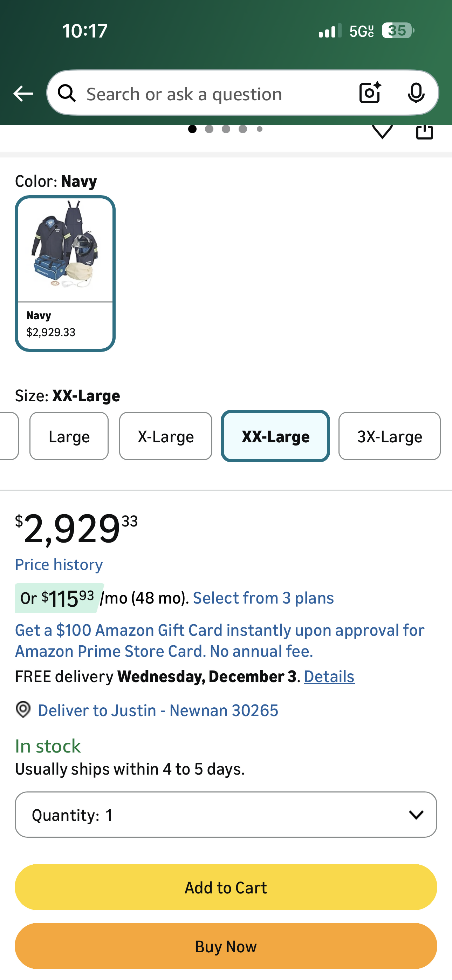Open Price history

pos(59,565)
